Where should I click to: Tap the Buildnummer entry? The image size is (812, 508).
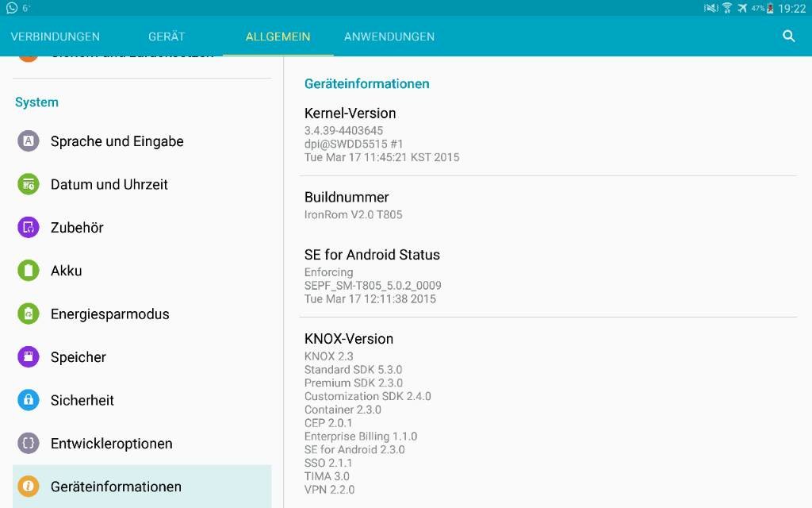tap(548, 206)
